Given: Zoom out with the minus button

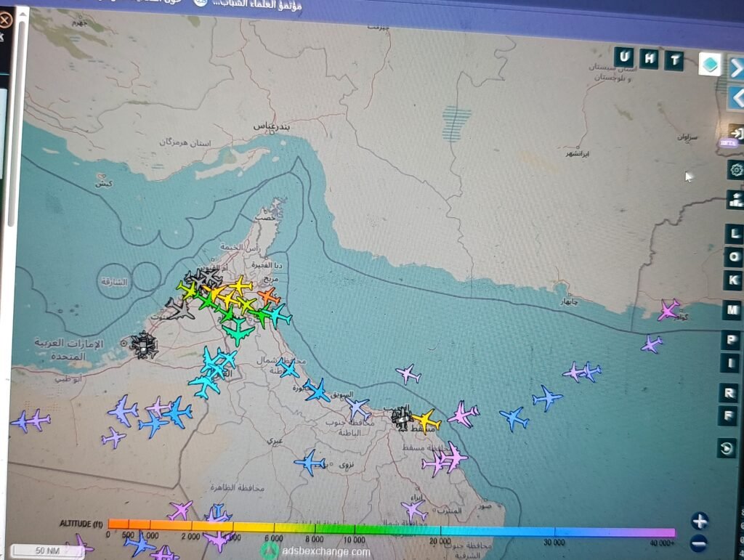Looking at the screenshot, I should coord(699,542).
